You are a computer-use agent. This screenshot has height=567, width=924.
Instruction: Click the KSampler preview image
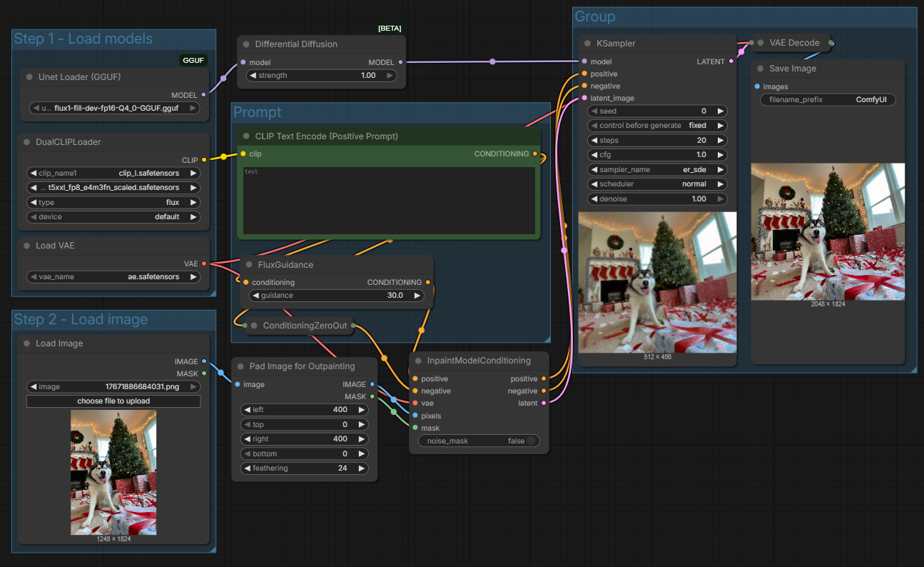pyautogui.click(x=657, y=283)
